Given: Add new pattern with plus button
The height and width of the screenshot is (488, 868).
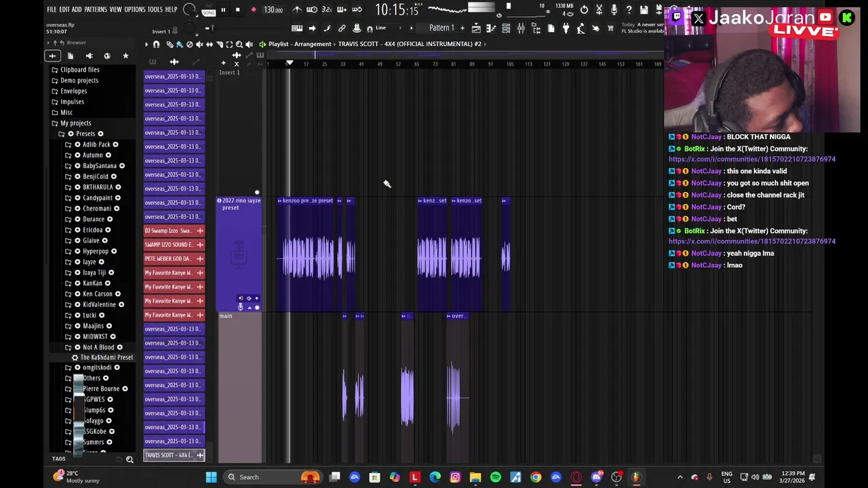Looking at the screenshot, I should tap(462, 28).
